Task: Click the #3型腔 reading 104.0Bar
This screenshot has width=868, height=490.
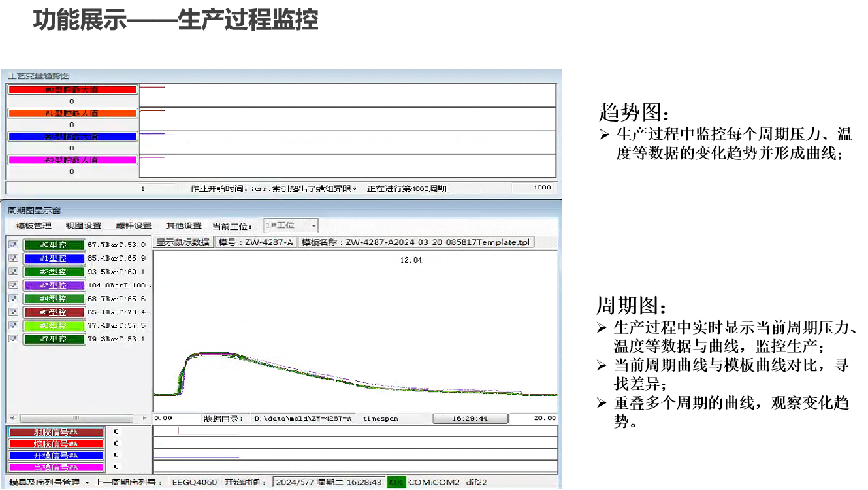Action: click(120, 286)
